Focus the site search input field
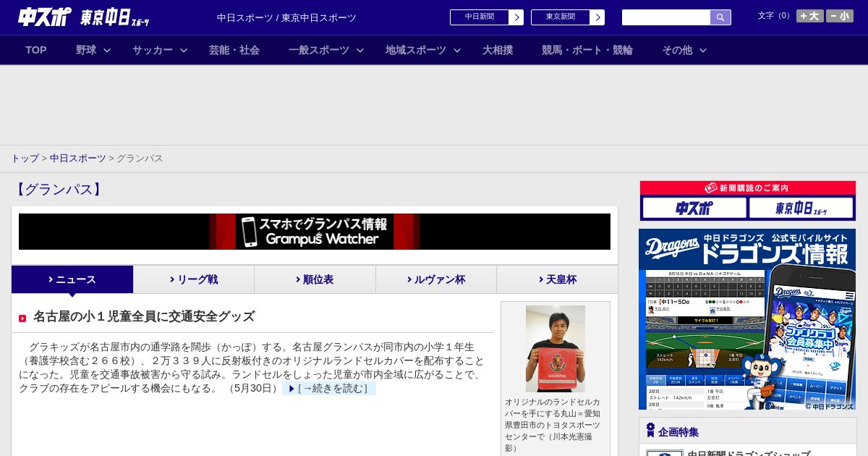This screenshot has height=456, width=868. tap(666, 17)
